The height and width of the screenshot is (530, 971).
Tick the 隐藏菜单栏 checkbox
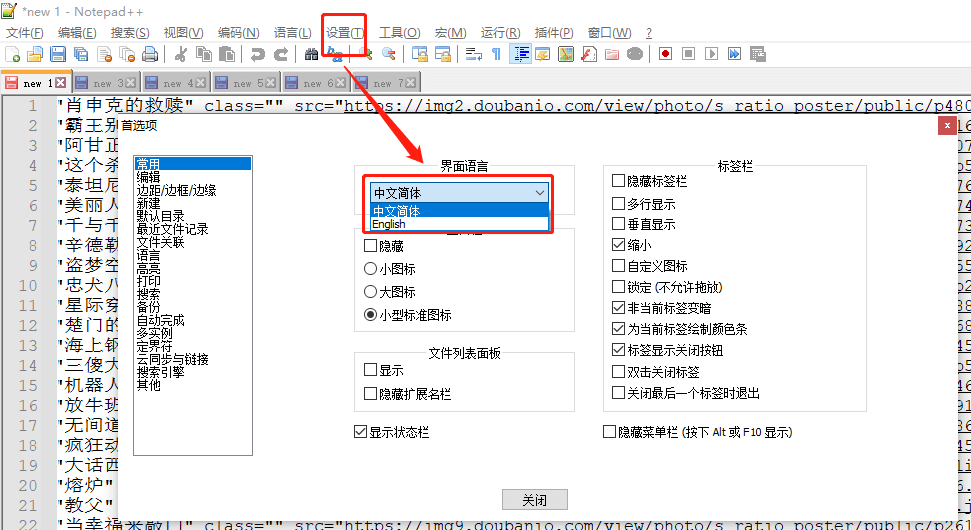click(609, 432)
